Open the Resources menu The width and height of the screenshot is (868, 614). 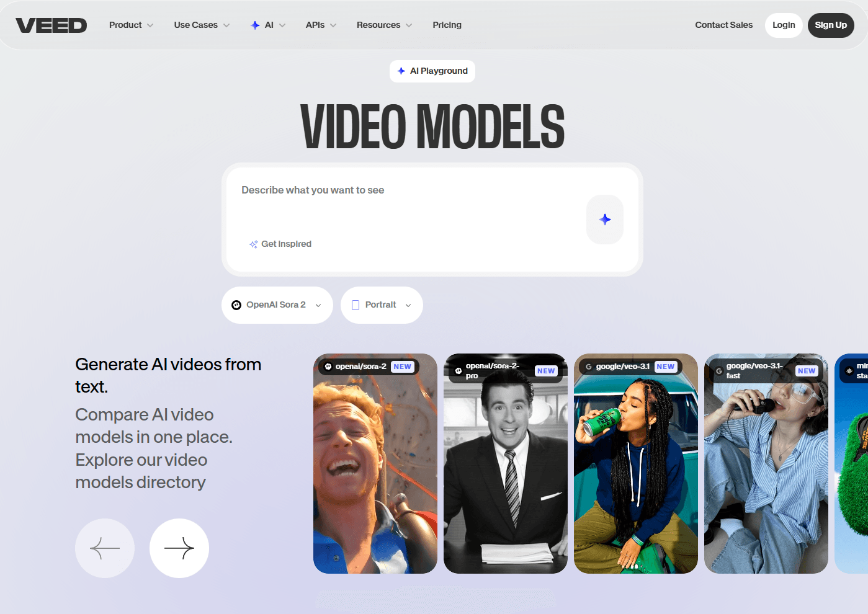[384, 25]
